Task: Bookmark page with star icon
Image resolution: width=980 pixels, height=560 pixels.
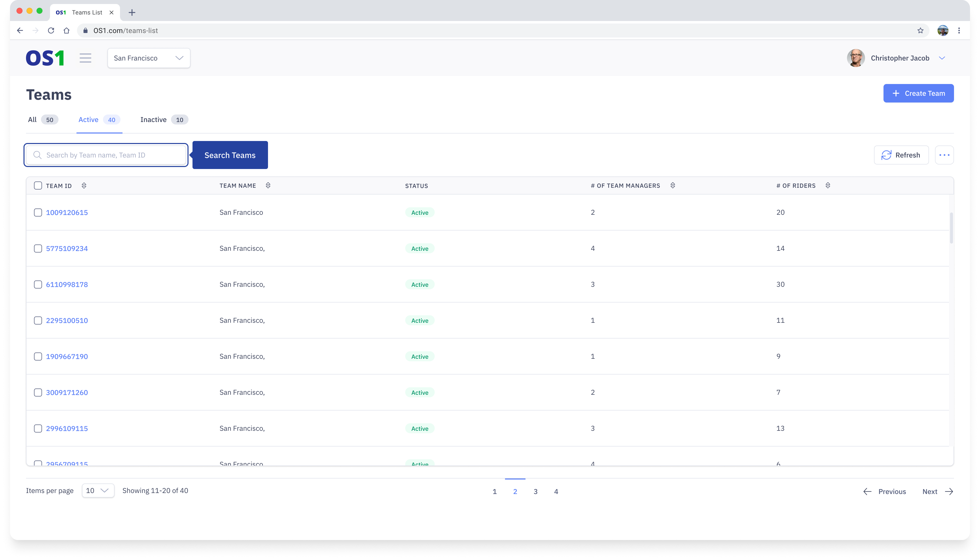Action: 920,31
